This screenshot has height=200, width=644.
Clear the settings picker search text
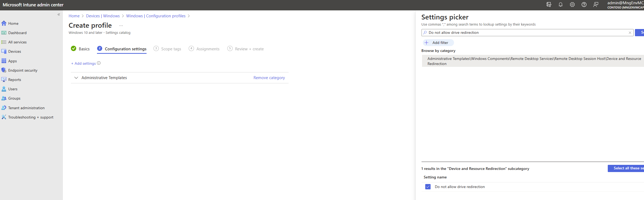point(630,33)
